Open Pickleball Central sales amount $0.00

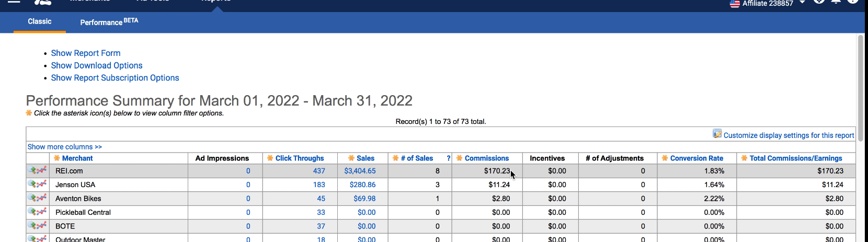point(367,212)
